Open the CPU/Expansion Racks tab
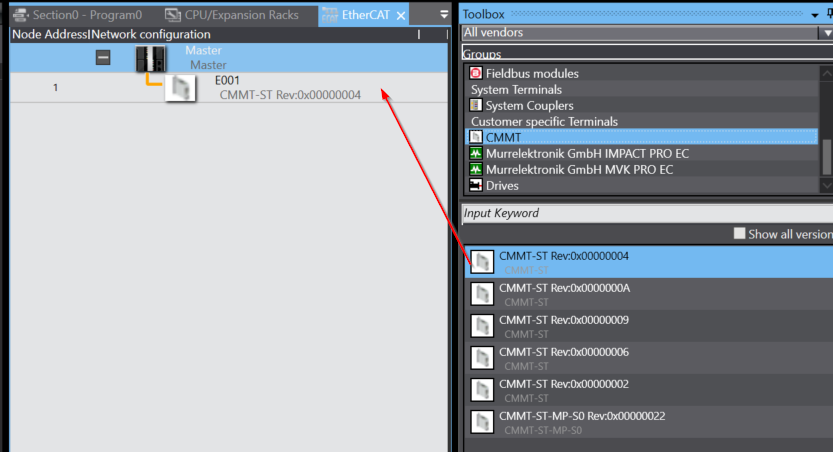This screenshot has width=833, height=452. pos(232,15)
